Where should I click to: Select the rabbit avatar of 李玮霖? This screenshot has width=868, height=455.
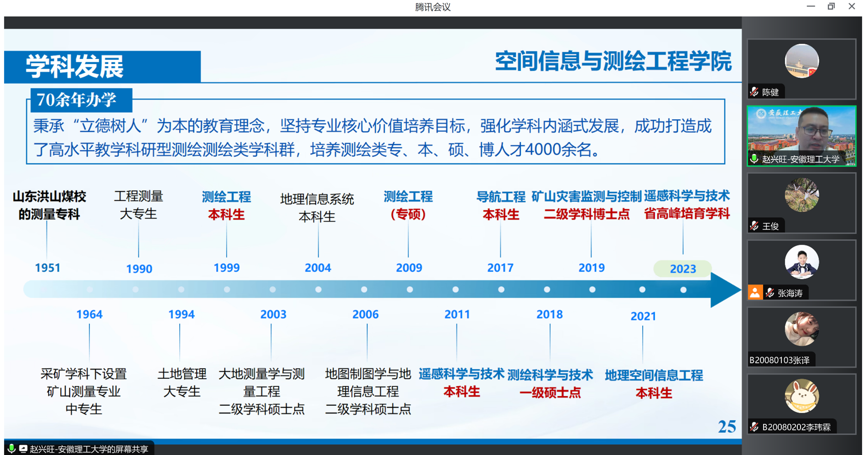point(801,396)
